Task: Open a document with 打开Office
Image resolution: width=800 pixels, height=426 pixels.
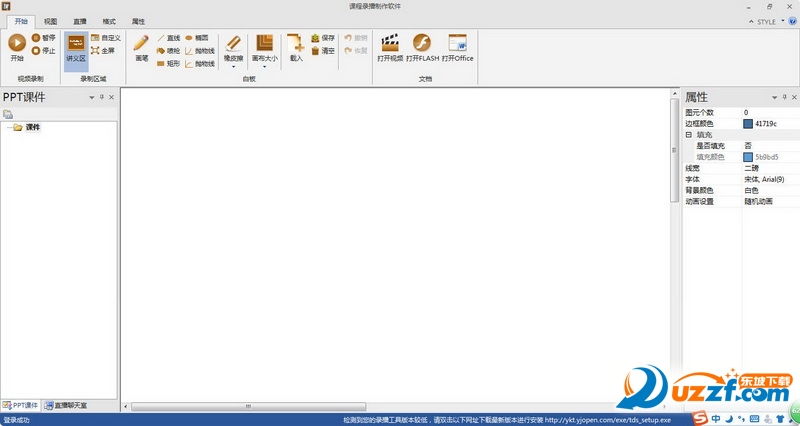Action: click(458, 48)
